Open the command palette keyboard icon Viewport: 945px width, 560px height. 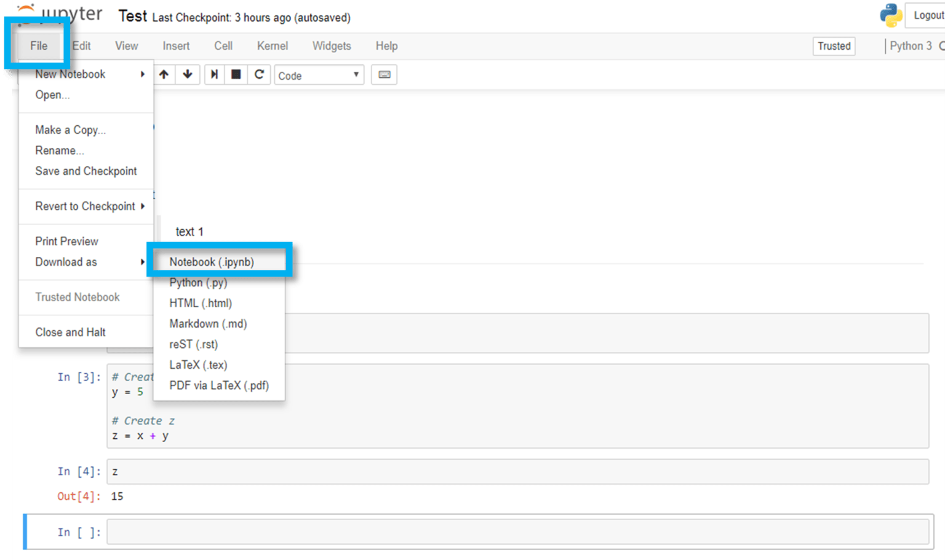384,74
